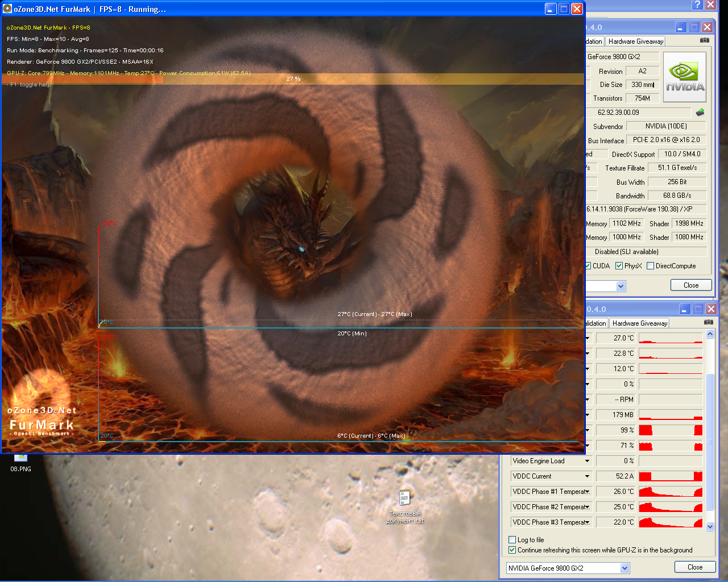Click the Bandwidth 68.8 GB/s value
This screenshot has width=728, height=582.
tap(677, 196)
